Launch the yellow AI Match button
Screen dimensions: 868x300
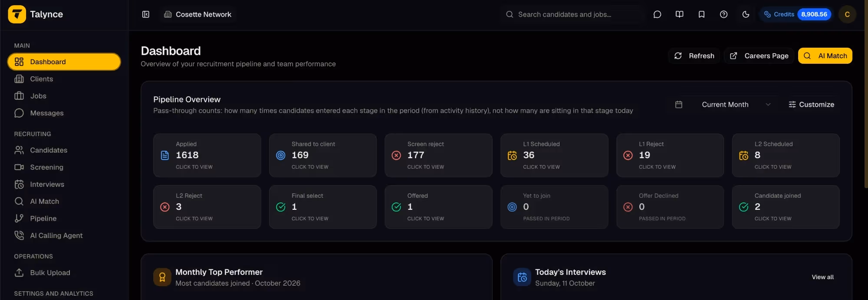[x=825, y=55]
